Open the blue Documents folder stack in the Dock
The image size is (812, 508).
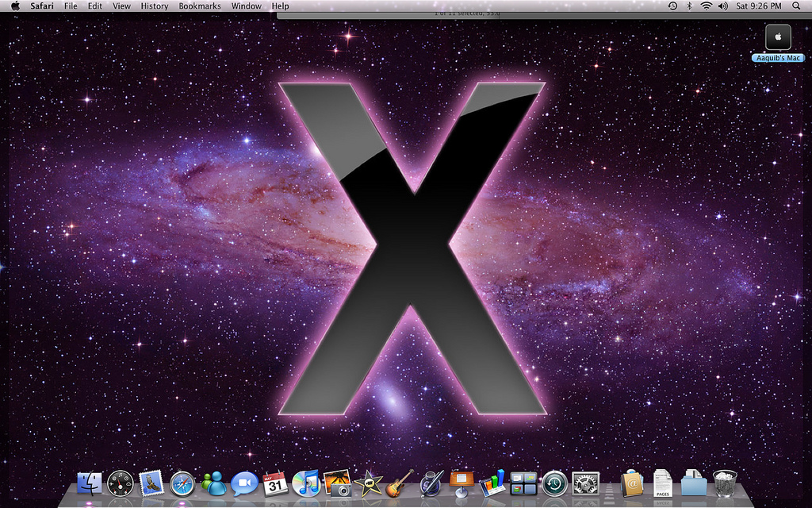[x=693, y=483]
